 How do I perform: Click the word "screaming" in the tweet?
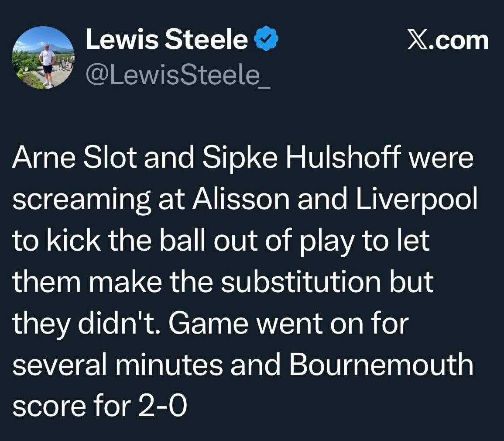[x=74, y=200]
